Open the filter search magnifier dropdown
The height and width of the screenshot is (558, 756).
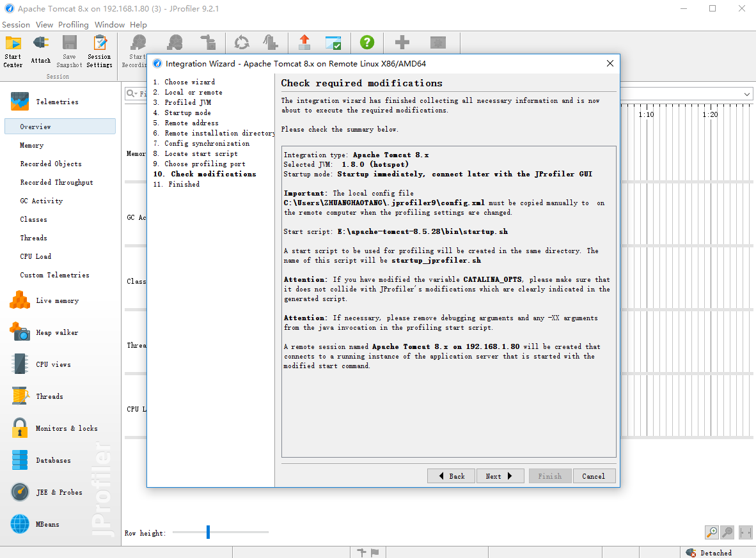pyautogui.click(x=132, y=93)
